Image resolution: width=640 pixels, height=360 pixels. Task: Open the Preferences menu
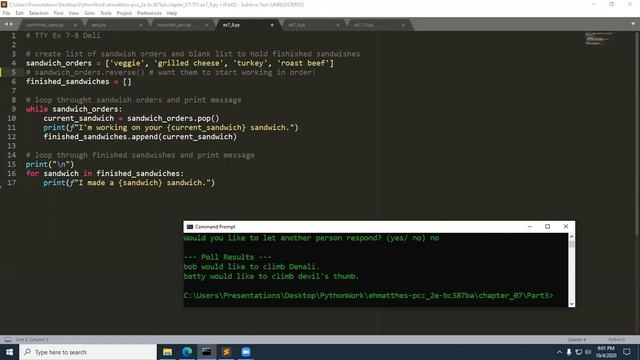click(x=149, y=13)
